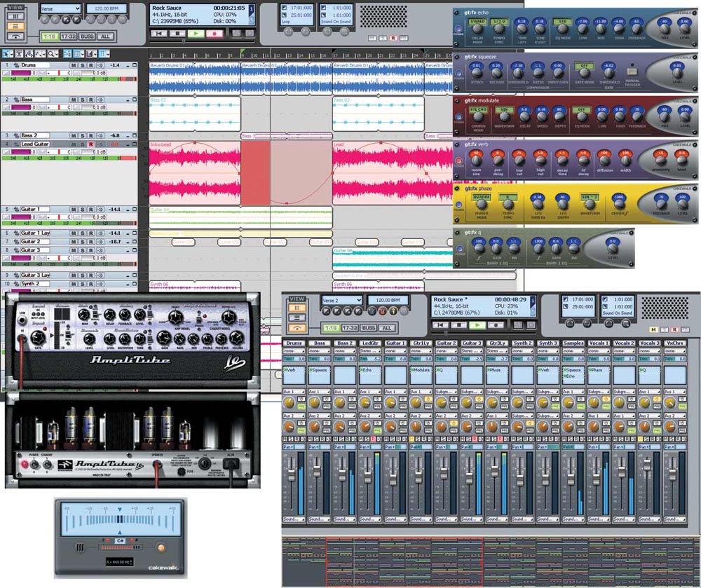Screen dimensions: 701x588
Task: Select the 1-16 tab in the track window
Action: [x=49, y=36]
